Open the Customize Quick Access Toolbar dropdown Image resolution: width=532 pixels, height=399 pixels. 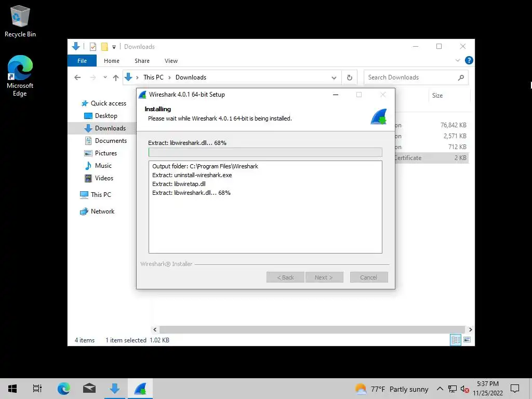(114, 47)
